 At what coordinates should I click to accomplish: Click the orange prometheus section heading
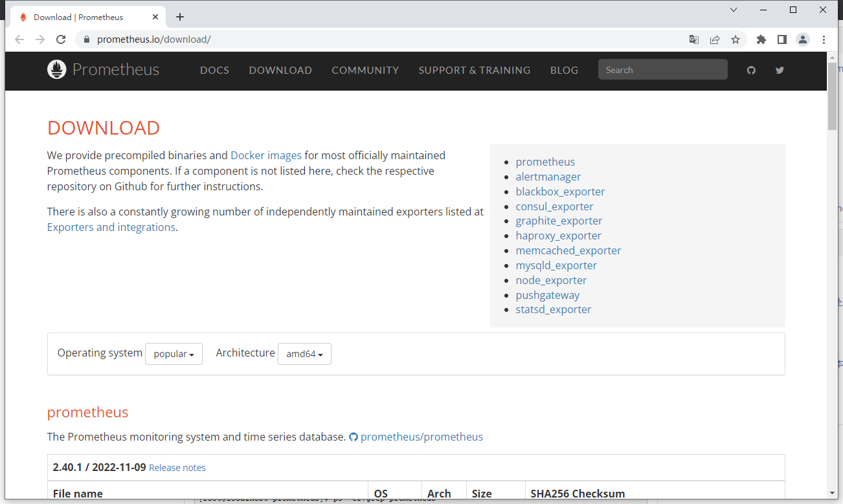(88, 412)
